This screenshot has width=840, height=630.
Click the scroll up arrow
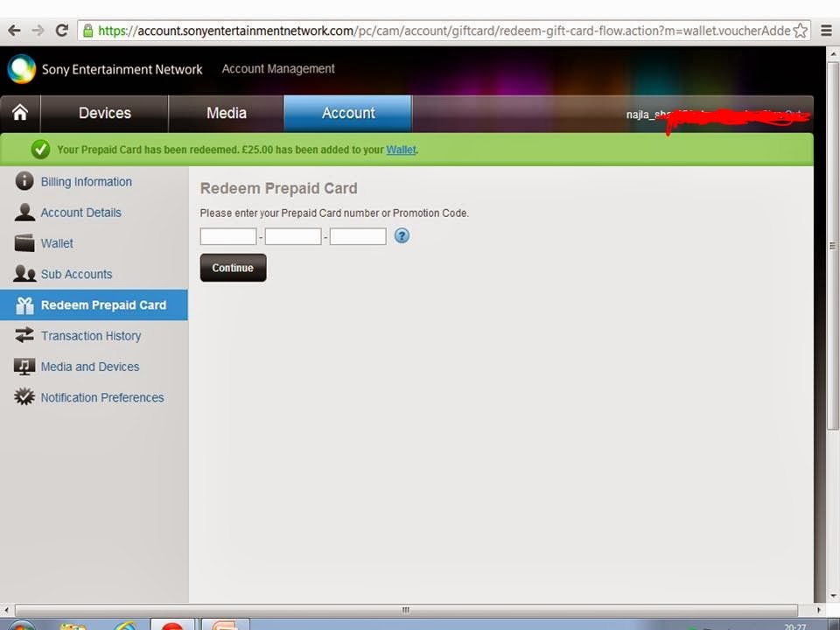tap(832, 53)
